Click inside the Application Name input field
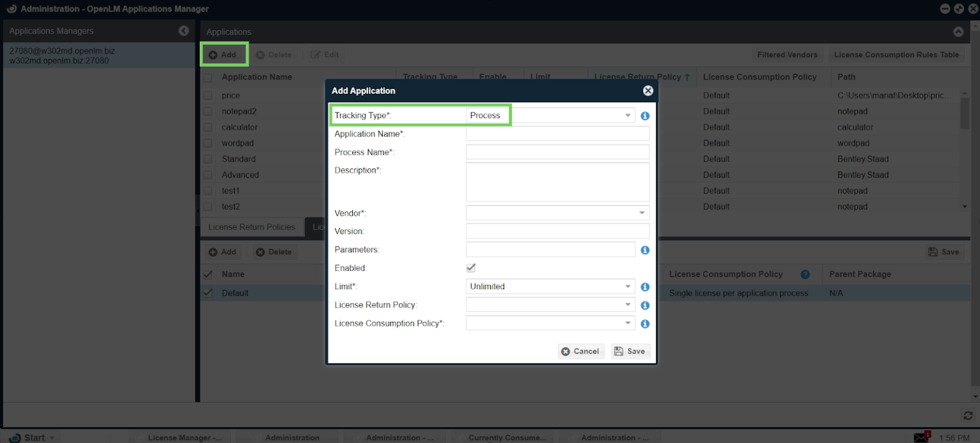980x443 pixels. coord(556,133)
